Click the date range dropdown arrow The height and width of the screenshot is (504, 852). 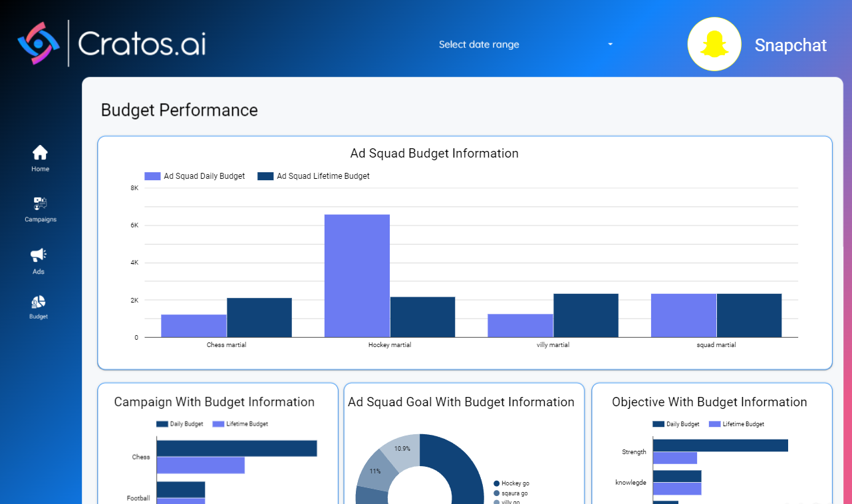(x=610, y=45)
